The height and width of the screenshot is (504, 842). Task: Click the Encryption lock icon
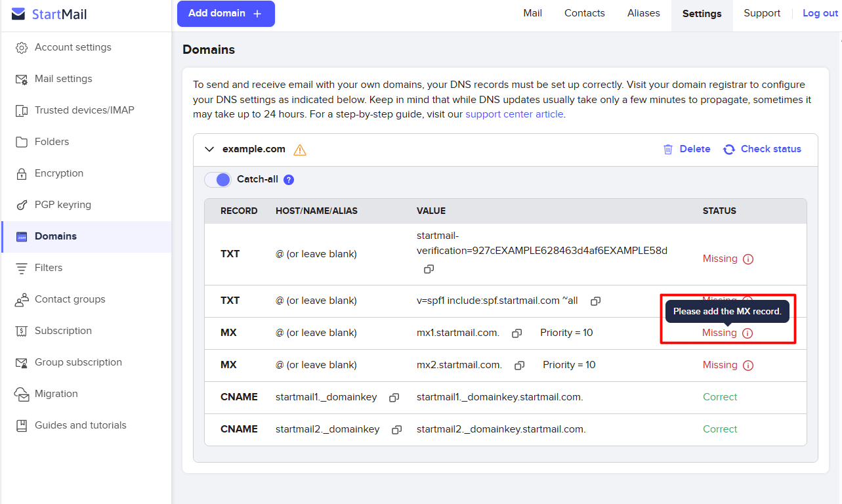[x=22, y=174]
